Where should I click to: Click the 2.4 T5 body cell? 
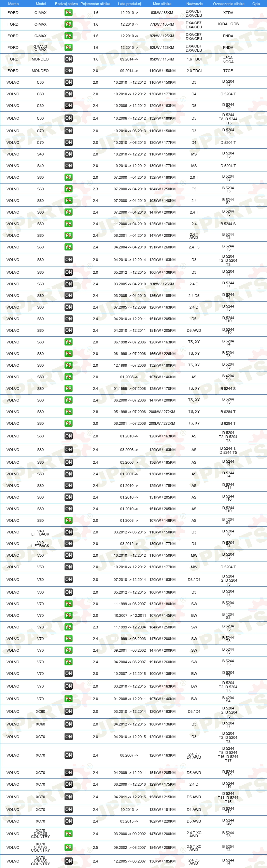pyautogui.click(x=194, y=247)
